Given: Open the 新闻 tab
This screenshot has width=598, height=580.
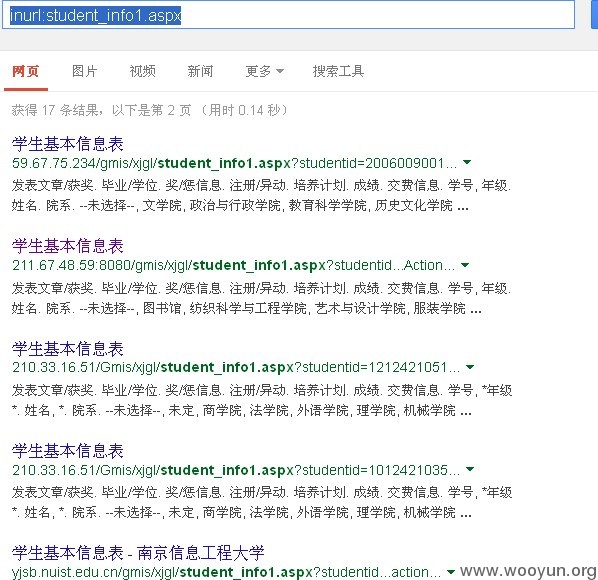Looking at the screenshot, I should coord(200,71).
